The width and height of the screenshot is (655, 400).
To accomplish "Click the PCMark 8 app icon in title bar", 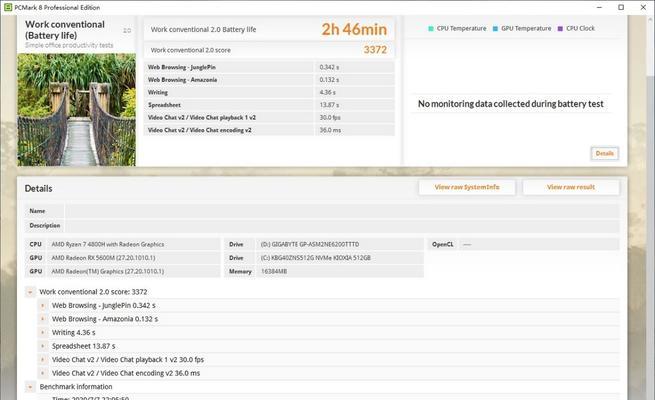I will [8, 7].
